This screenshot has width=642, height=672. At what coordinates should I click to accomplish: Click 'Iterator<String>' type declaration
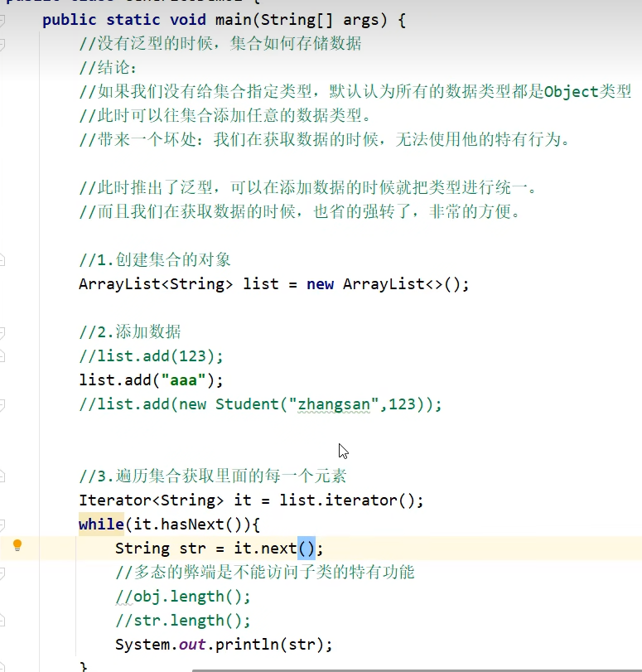pos(152,500)
